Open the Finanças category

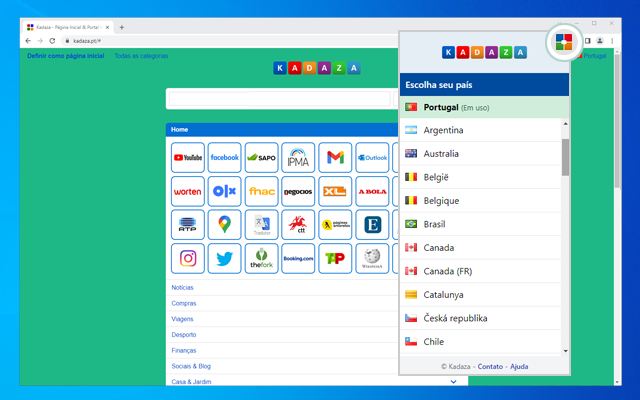click(x=184, y=351)
